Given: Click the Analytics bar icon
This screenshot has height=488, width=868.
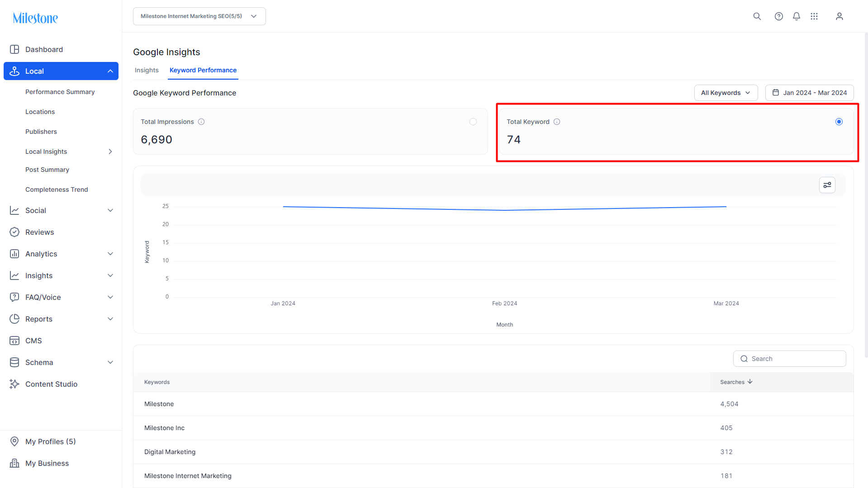Looking at the screenshot, I should [14, 254].
